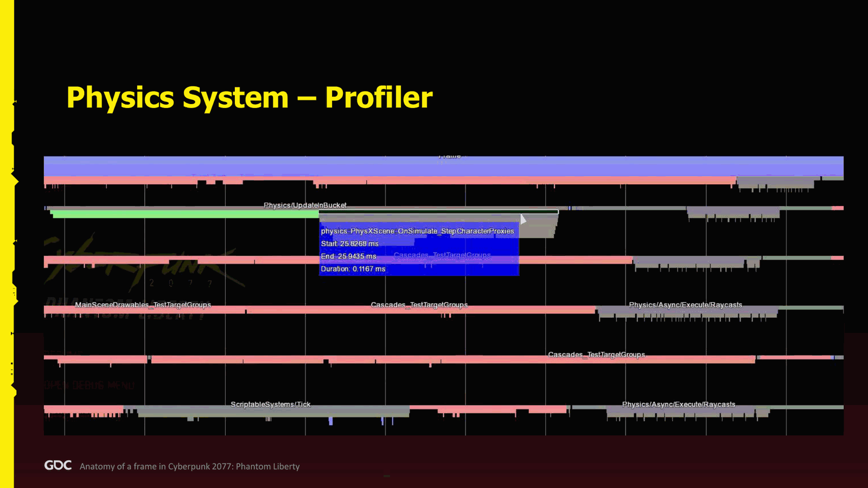The width and height of the screenshot is (868, 488).
Task: Select Physics/Async/Execute/Raycasts in the MainSceneDrawables row
Action: pos(685,305)
